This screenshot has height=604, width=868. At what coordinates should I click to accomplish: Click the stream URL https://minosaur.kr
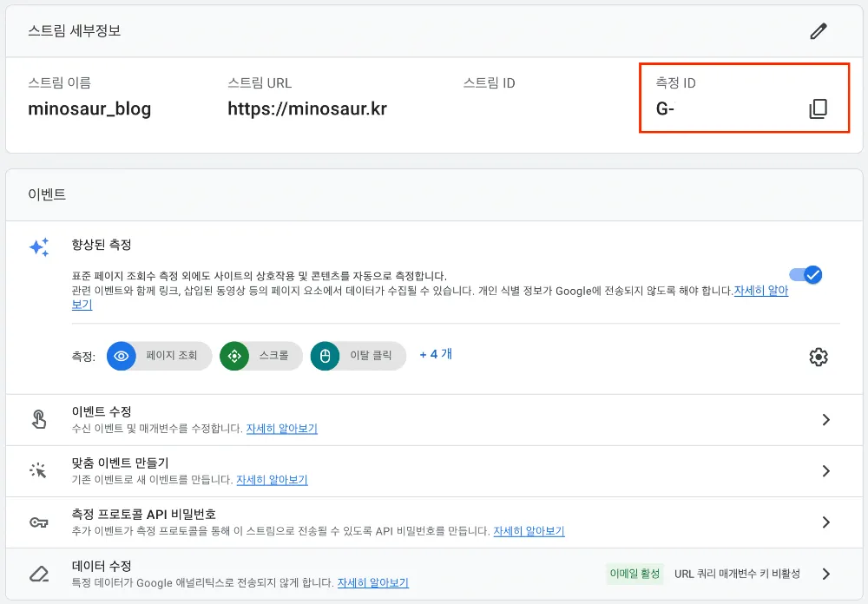click(x=307, y=108)
